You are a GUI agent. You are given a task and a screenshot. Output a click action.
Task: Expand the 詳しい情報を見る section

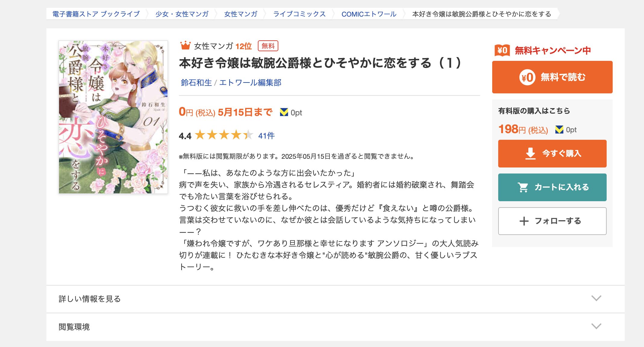(335, 299)
